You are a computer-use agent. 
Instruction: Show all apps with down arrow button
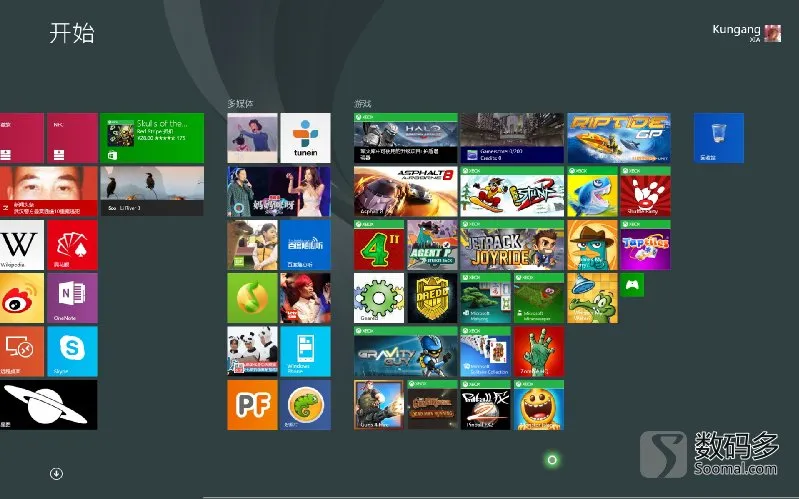56,474
